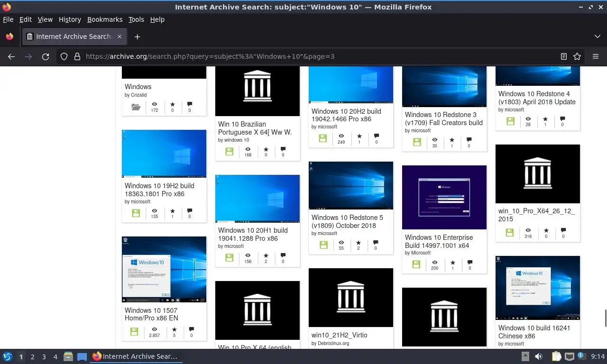607x364 pixels.
Task: Open a new tab with plus button
Action: point(137,36)
